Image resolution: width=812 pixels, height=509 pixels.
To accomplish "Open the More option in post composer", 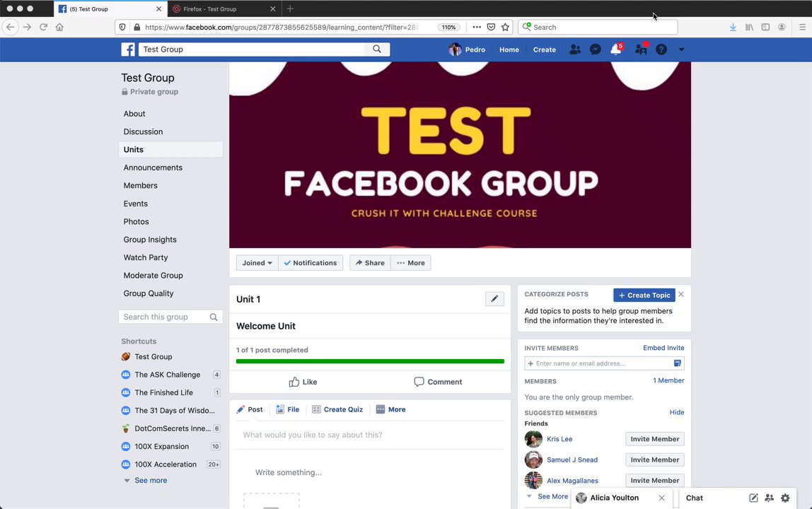I will [391, 409].
